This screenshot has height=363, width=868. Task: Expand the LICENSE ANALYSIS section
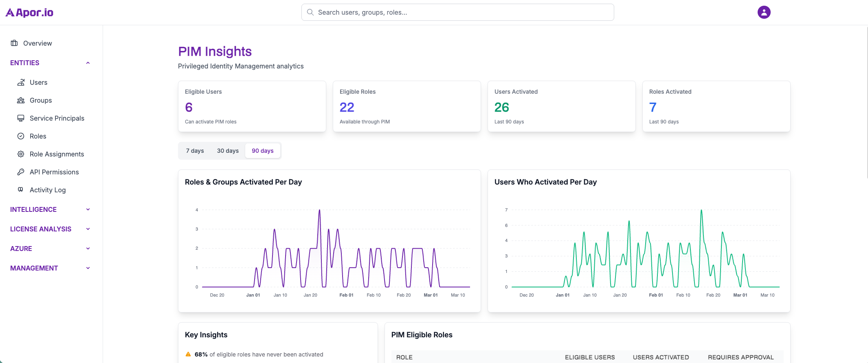88,229
